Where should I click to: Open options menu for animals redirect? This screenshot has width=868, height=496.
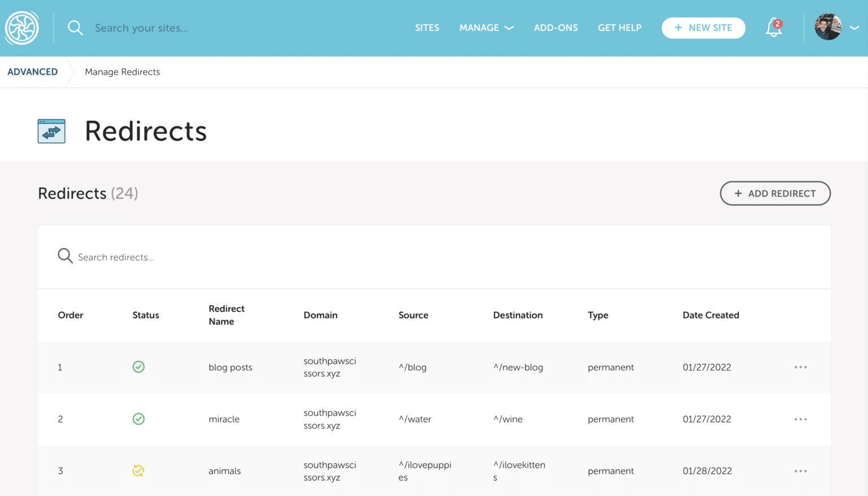click(800, 471)
